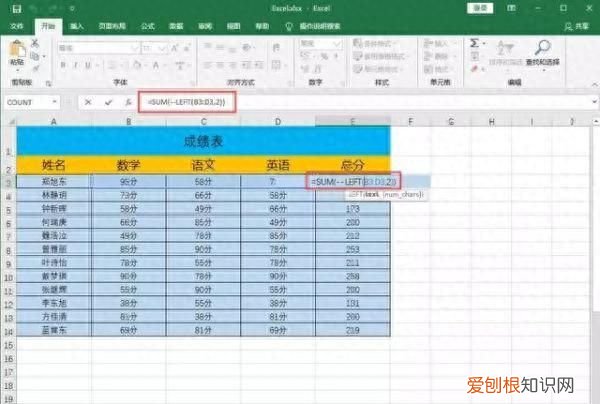The height and width of the screenshot is (404, 600).
Task: Click the Tell Me search lightbulb box
Action: 313,26
